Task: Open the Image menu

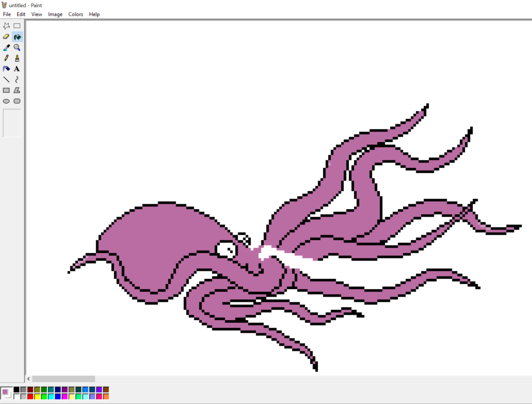Action: [x=55, y=15]
